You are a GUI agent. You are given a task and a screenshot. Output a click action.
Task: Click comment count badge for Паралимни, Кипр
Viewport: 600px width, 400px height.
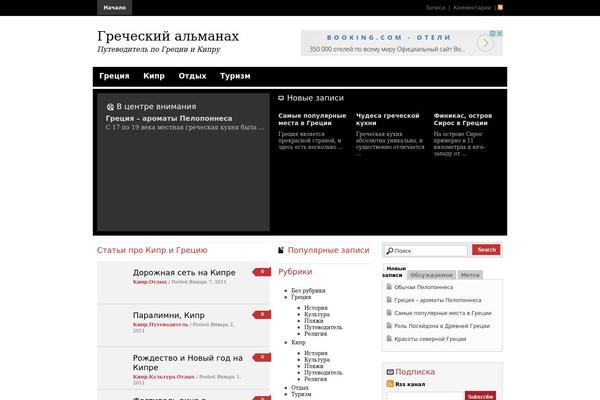(x=262, y=315)
